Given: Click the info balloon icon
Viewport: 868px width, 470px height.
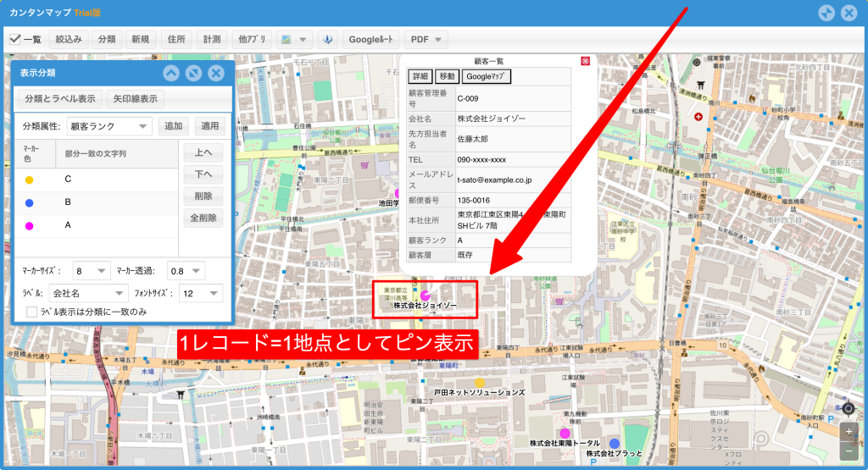Looking at the screenshot, I should tap(328, 39).
